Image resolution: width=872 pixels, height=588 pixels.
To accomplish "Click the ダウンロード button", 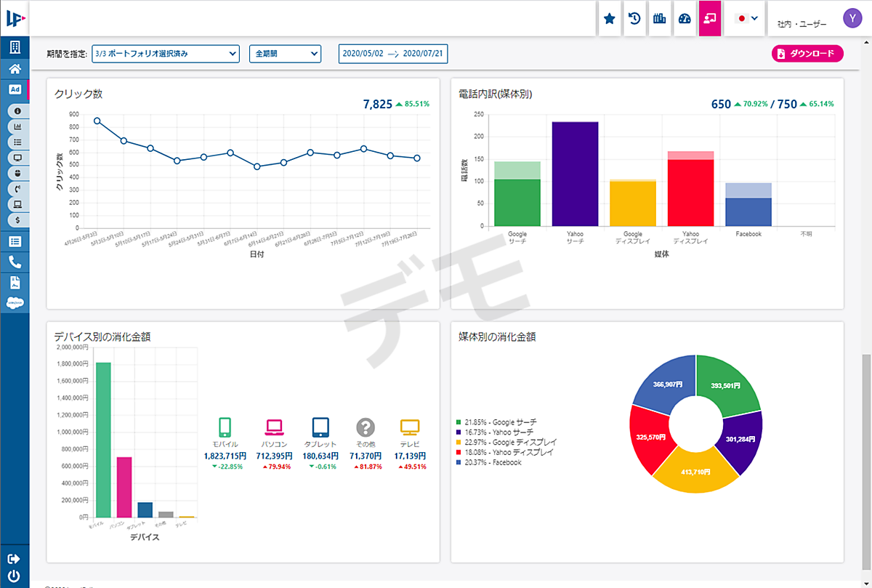I will pyautogui.click(x=807, y=54).
